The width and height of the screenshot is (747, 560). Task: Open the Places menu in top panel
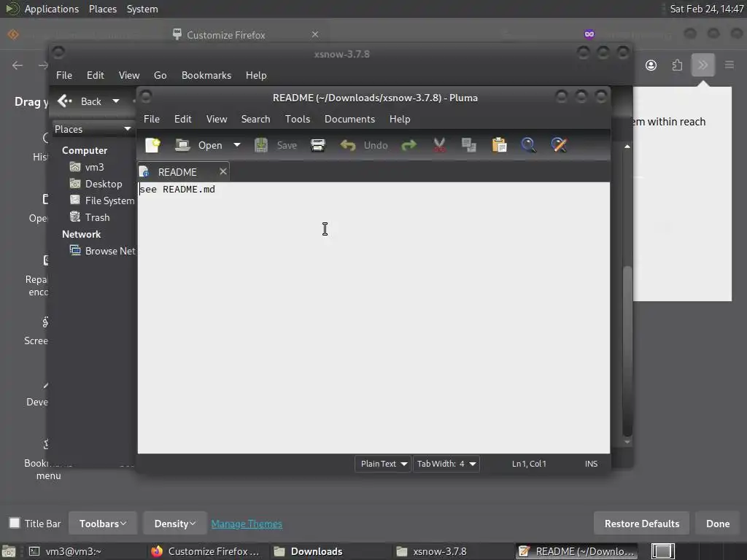(x=102, y=9)
